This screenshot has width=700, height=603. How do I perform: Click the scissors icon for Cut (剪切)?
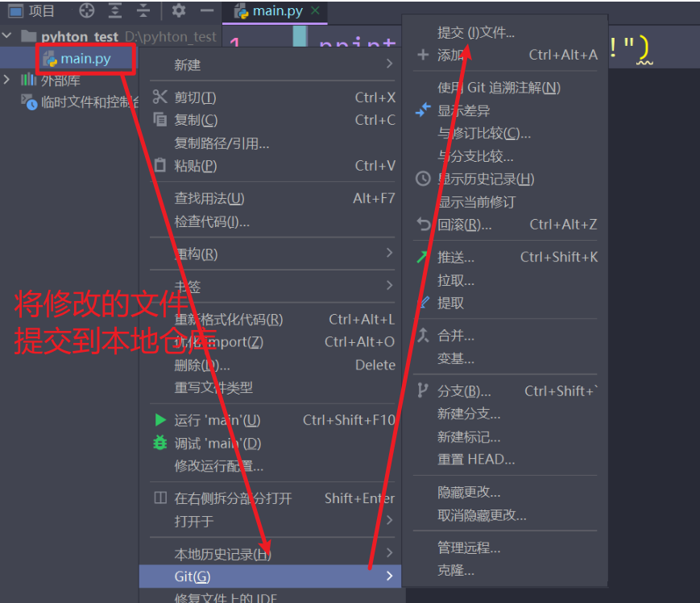(159, 97)
